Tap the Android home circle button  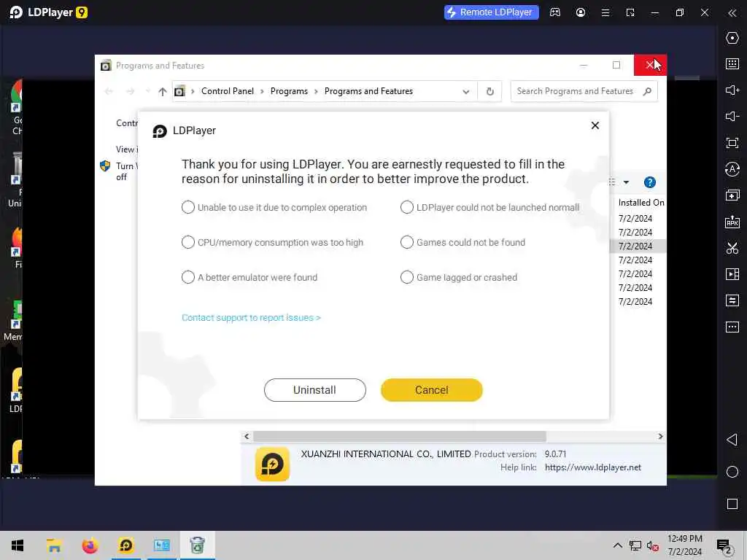[732, 472]
